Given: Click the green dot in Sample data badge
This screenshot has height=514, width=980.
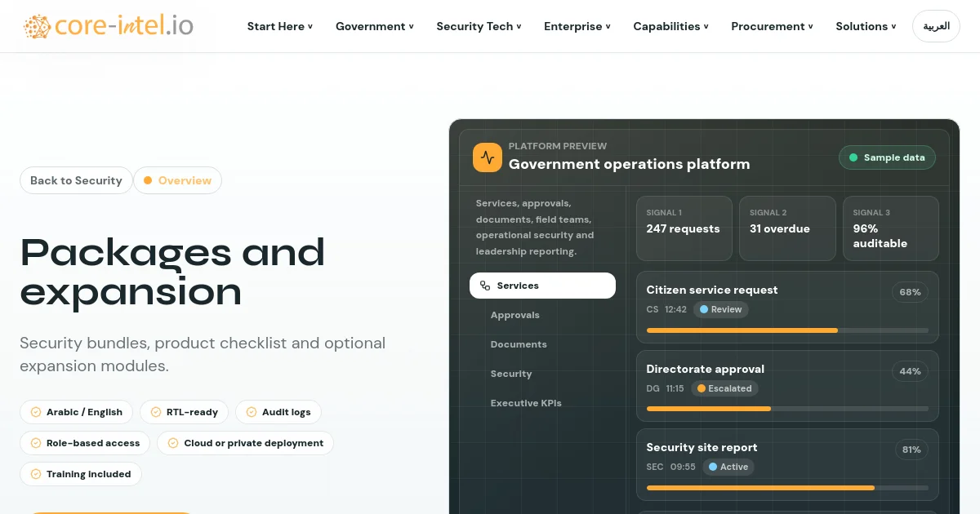Looking at the screenshot, I should click(x=853, y=157).
